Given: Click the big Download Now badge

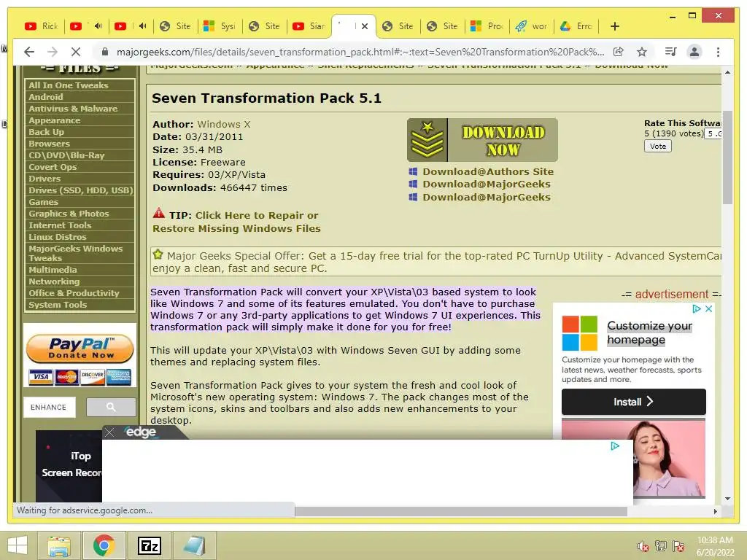Looking at the screenshot, I should point(482,140).
